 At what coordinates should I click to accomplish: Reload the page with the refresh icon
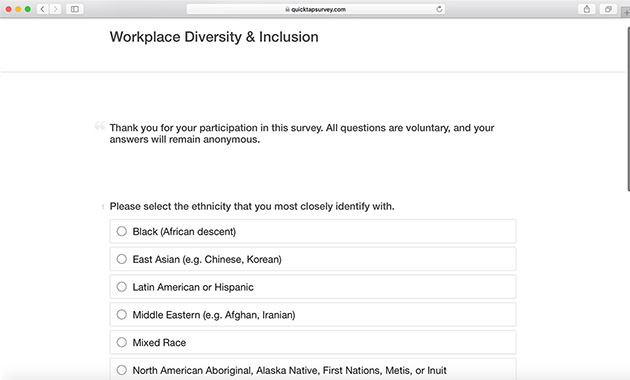pyautogui.click(x=439, y=9)
